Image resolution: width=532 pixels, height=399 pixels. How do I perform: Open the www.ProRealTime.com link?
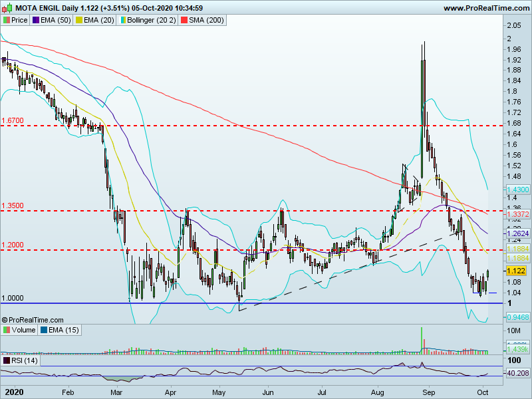click(x=486, y=8)
